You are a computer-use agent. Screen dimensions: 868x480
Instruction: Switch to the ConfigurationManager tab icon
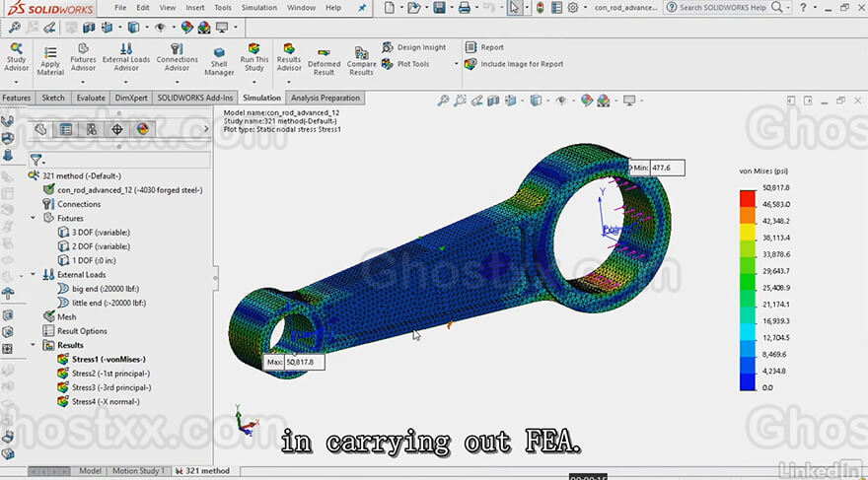(x=92, y=129)
